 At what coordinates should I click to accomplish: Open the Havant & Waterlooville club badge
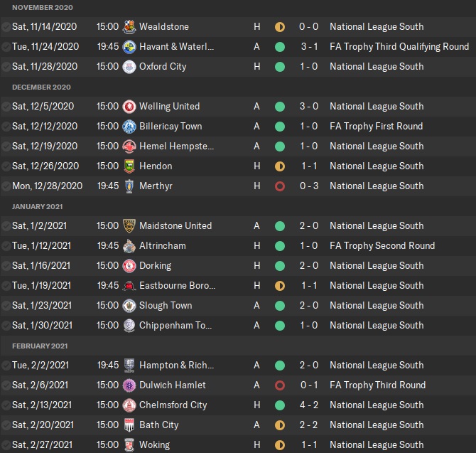pyautogui.click(x=129, y=47)
